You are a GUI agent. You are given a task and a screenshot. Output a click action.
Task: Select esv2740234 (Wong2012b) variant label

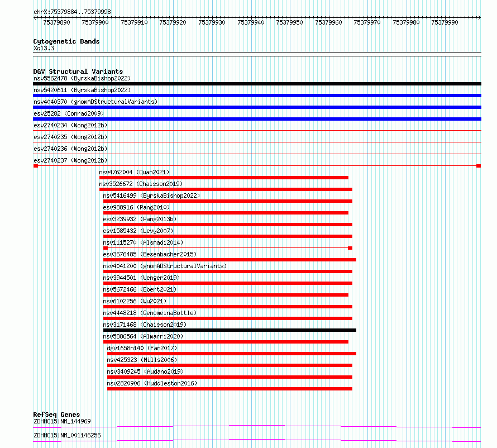point(70,125)
